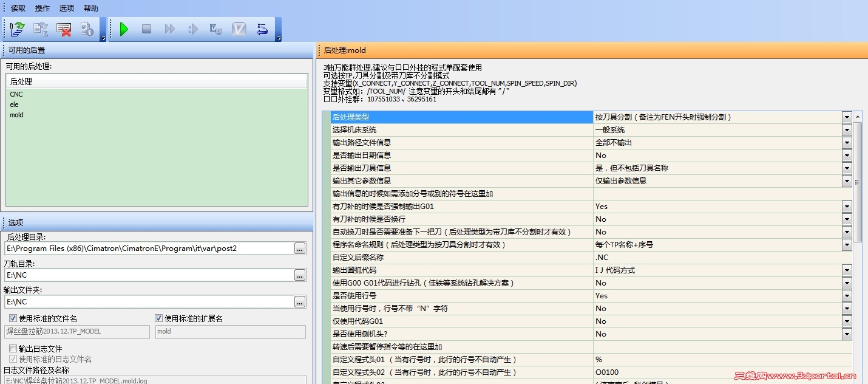Image resolution: width=868 pixels, height=384 pixels.
Task: Open 是否输出日期信息 dropdown
Action: [847, 156]
